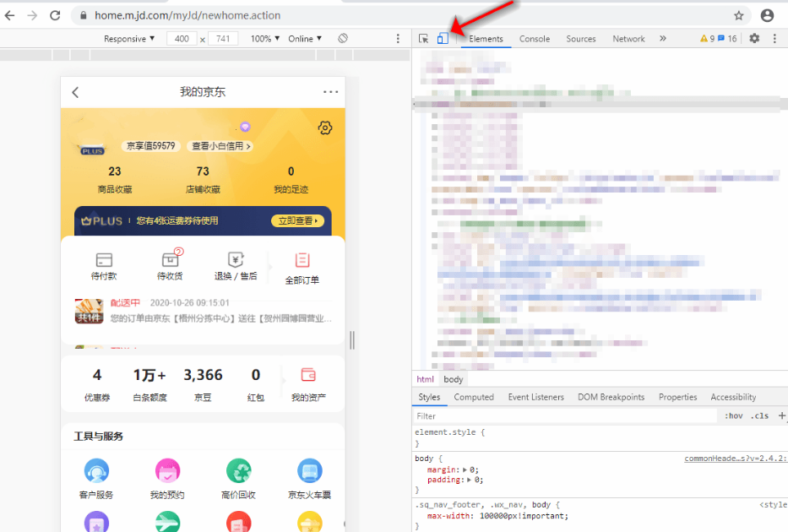This screenshot has height=532, width=788.
Task: Click the rotate device orientation icon
Action: tap(343, 38)
